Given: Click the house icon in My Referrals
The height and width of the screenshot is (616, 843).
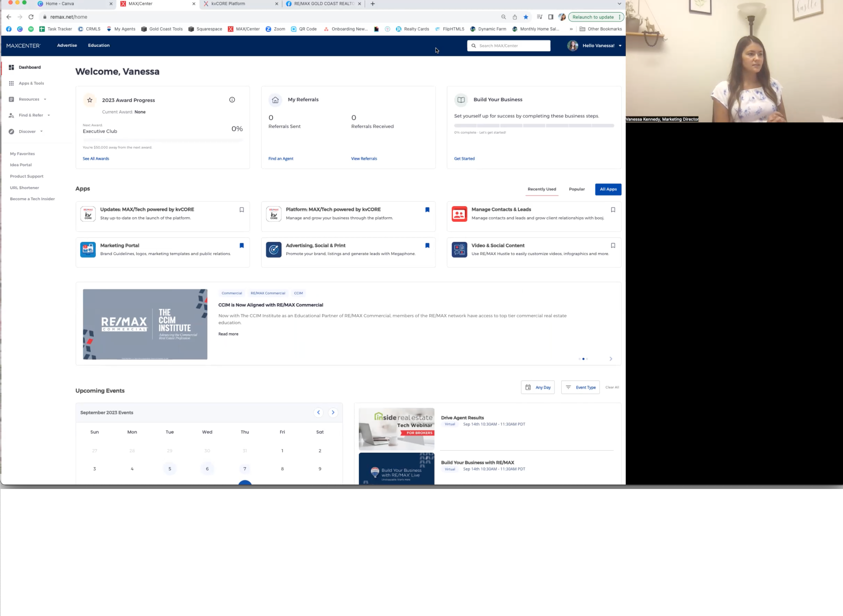Looking at the screenshot, I should click(x=275, y=100).
